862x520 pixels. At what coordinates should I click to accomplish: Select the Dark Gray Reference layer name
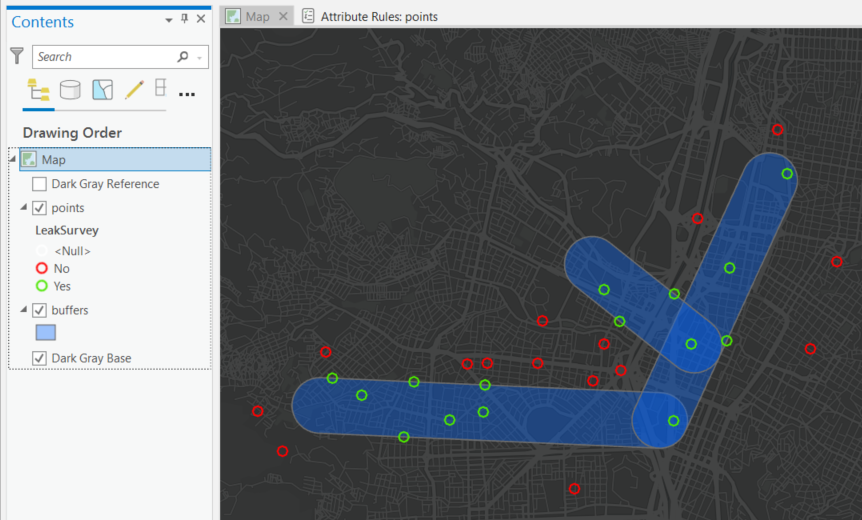[x=105, y=184]
